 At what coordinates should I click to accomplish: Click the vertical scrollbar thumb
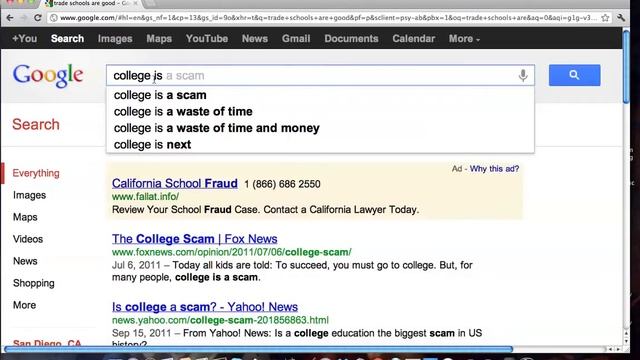tap(626, 67)
